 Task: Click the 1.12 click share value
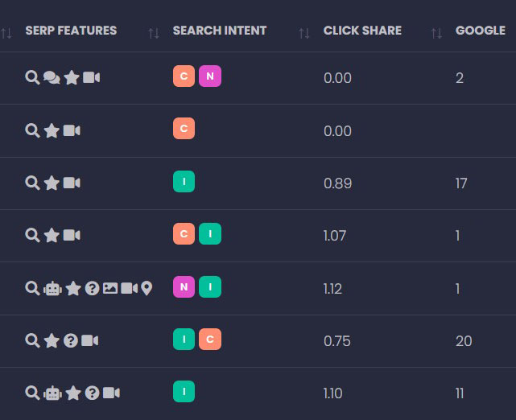(x=332, y=289)
